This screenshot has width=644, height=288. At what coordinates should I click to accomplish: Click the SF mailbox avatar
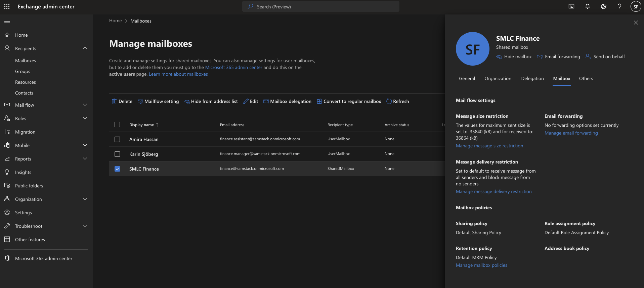coord(473,49)
